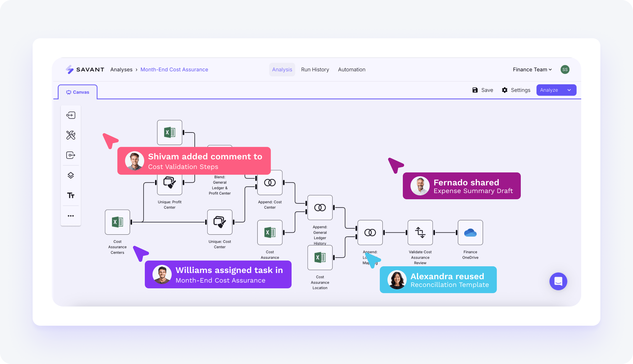Click the Cost Assurance Centers Excel node
Screen dimensions: 633x364
(x=117, y=222)
